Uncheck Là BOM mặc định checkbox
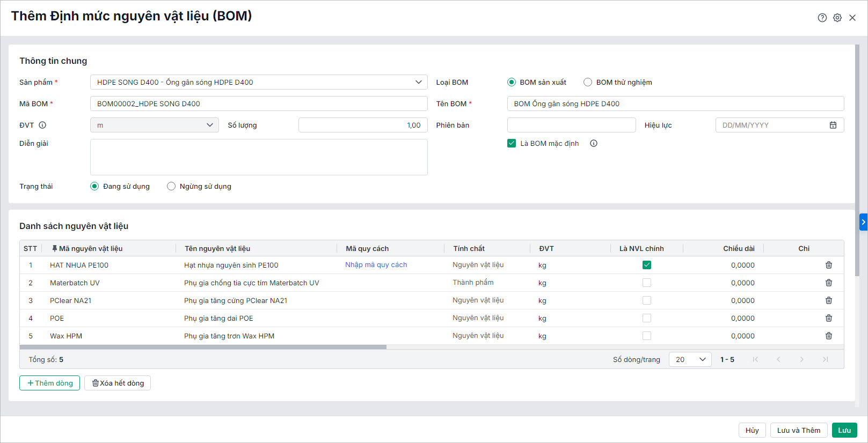The image size is (868, 443). (512, 143)
